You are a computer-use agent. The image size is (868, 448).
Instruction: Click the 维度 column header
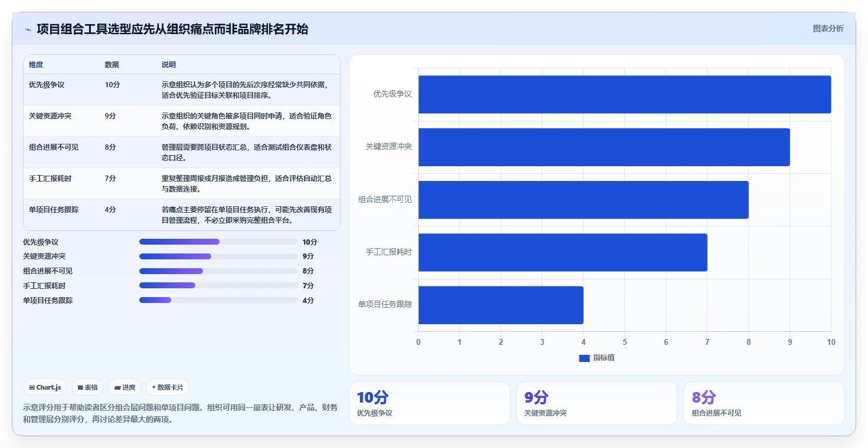pyautogui.click(x=36, y=65)
